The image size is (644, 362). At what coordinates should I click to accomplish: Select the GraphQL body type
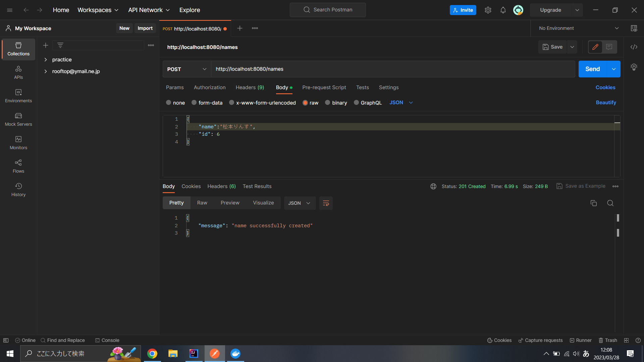click(x=368, y=103)
